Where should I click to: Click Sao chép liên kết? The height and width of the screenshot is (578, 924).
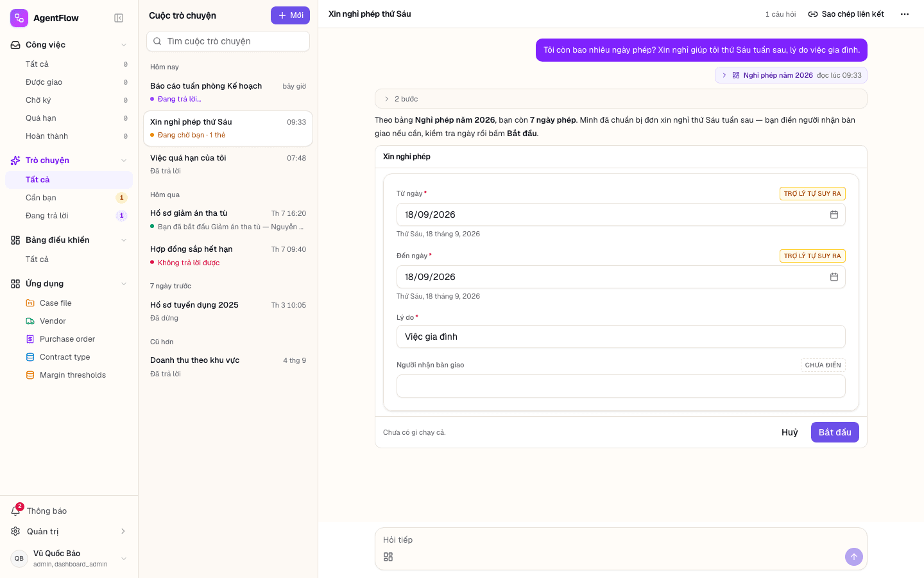pos(846,14)
